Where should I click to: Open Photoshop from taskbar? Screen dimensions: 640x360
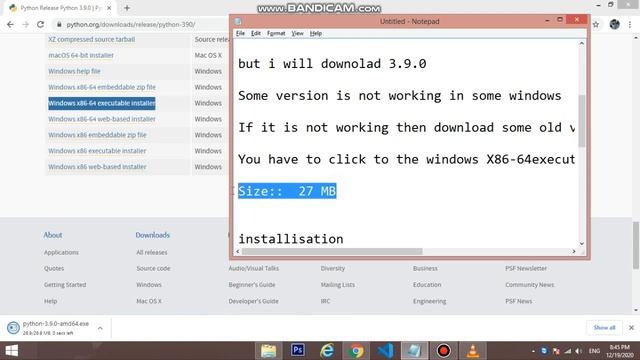tap(298, 351)
